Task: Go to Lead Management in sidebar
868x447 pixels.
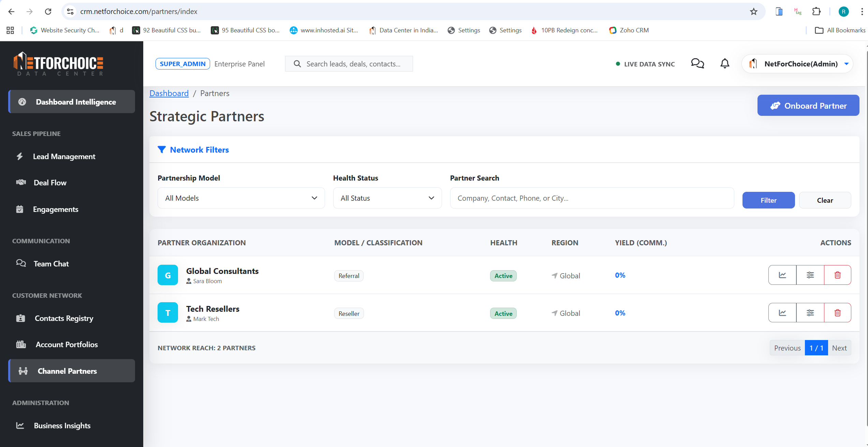Action: (x=64, y=156)
